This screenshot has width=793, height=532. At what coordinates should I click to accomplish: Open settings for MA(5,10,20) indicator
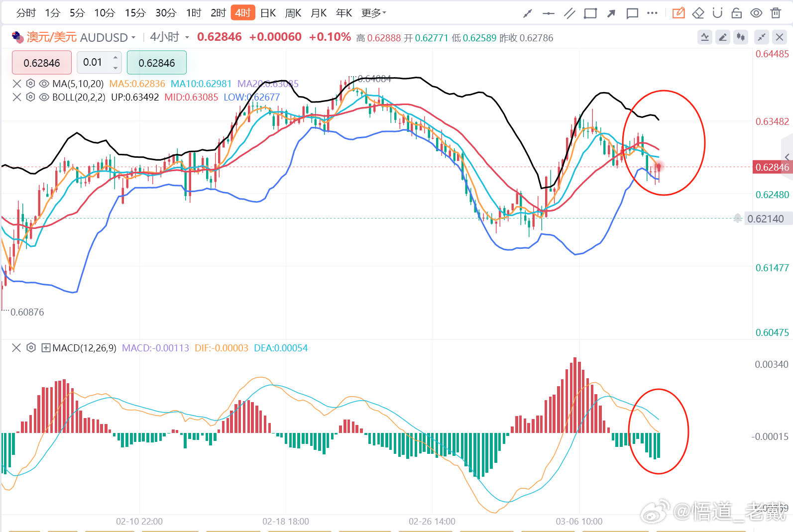pos(30,84)
